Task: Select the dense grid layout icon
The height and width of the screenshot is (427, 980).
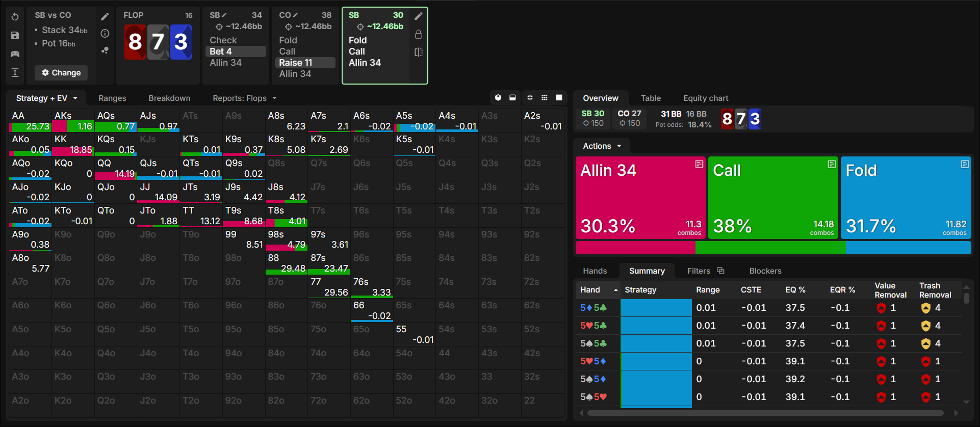Action: tap(545, 98)
